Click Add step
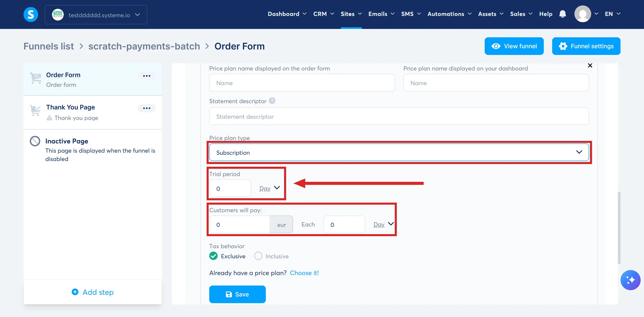Viewport: 644px width, 317px height. (93, 292)
